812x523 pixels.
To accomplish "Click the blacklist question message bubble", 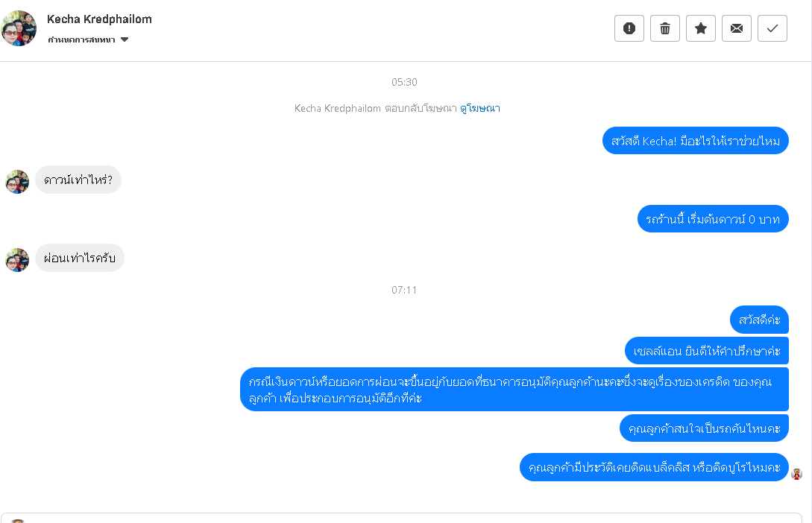I will pyautogui.click(x=654, y=467).
